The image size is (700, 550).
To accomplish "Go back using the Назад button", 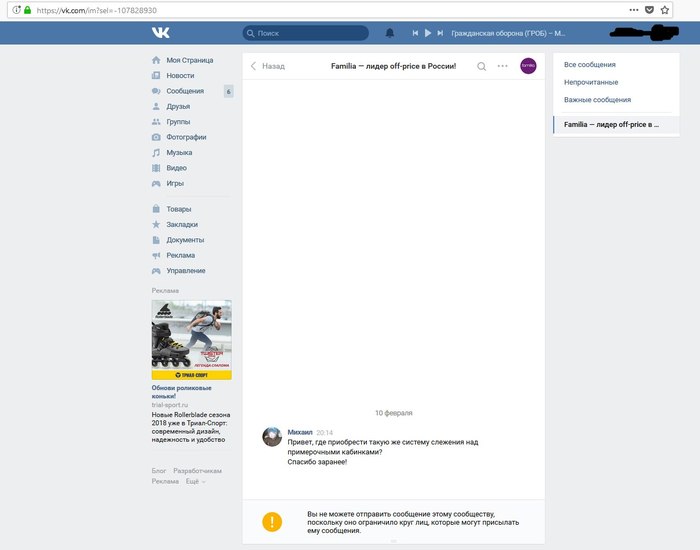I will tap(267, 66).
